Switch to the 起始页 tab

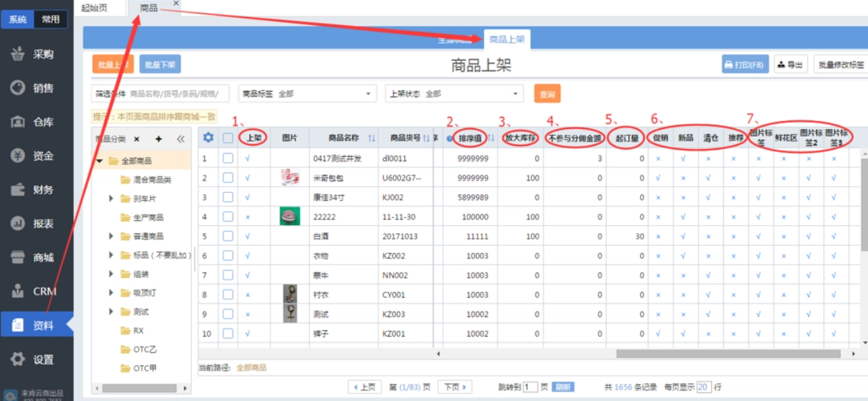[94, 8]
